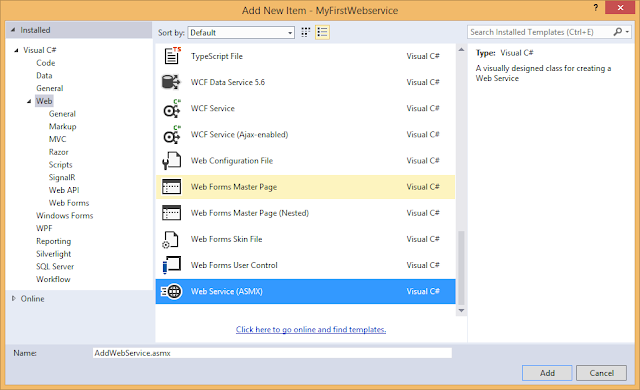The width and height of the screenshot is (640, 390).
Task: Click the template list scroll down arrow
Action: coord(461,310)
